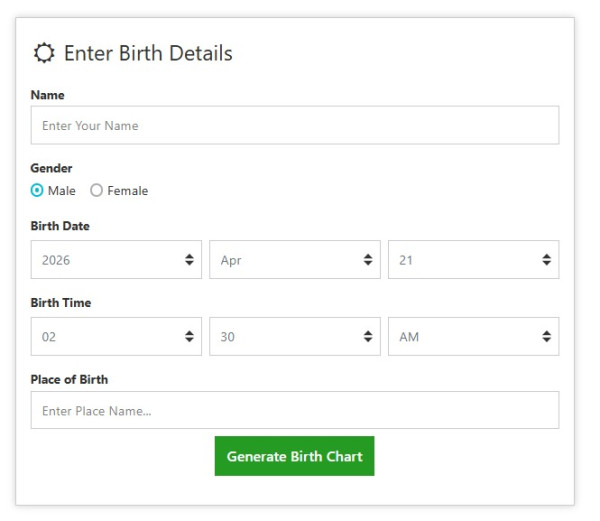Click the Name field label

(47, 95)
